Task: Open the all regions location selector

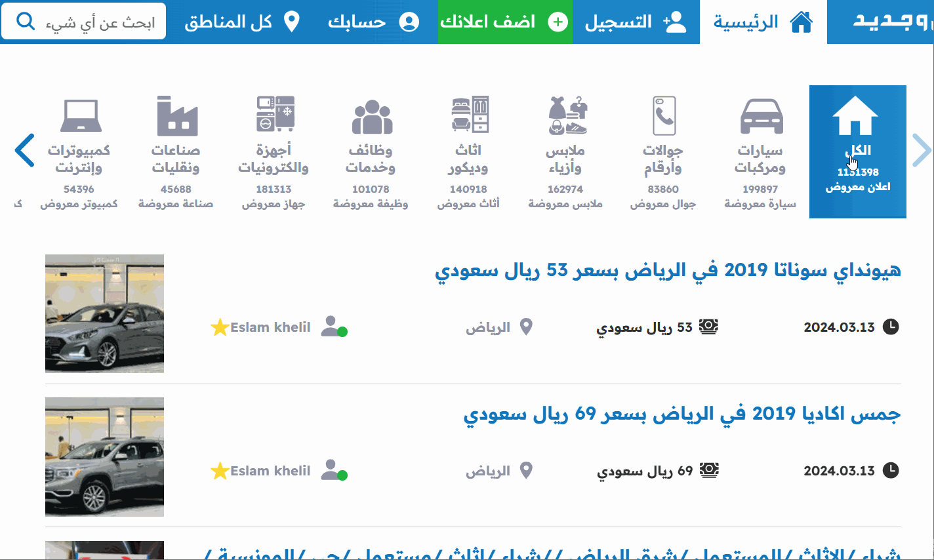Action: [241, 22]
